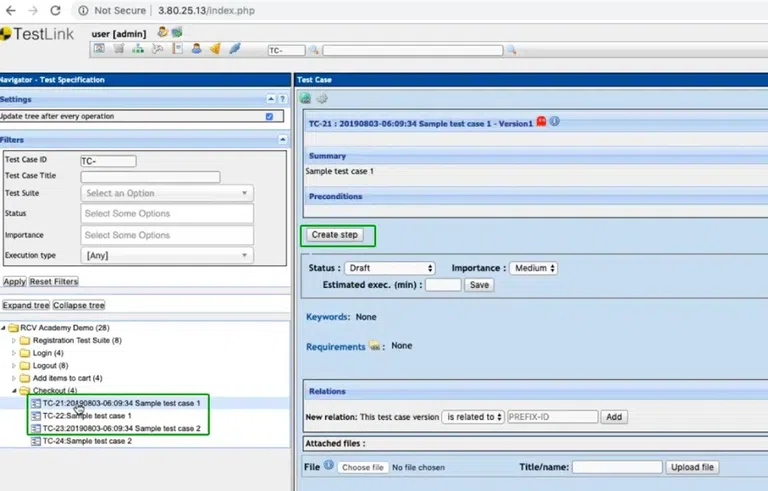
Task: Click the Choose file button
Action: tap(363, 467)
